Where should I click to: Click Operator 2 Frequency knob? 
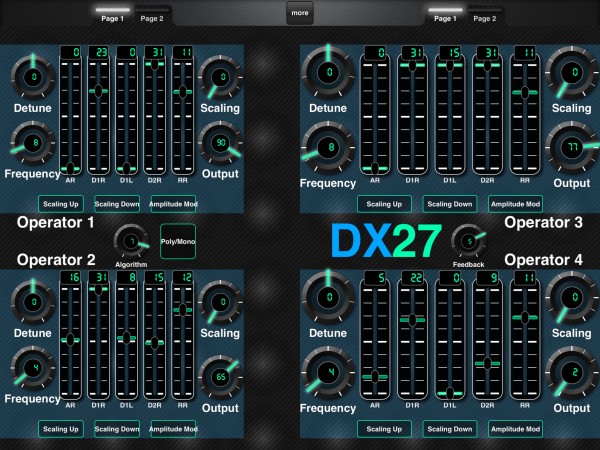(33, 368)
